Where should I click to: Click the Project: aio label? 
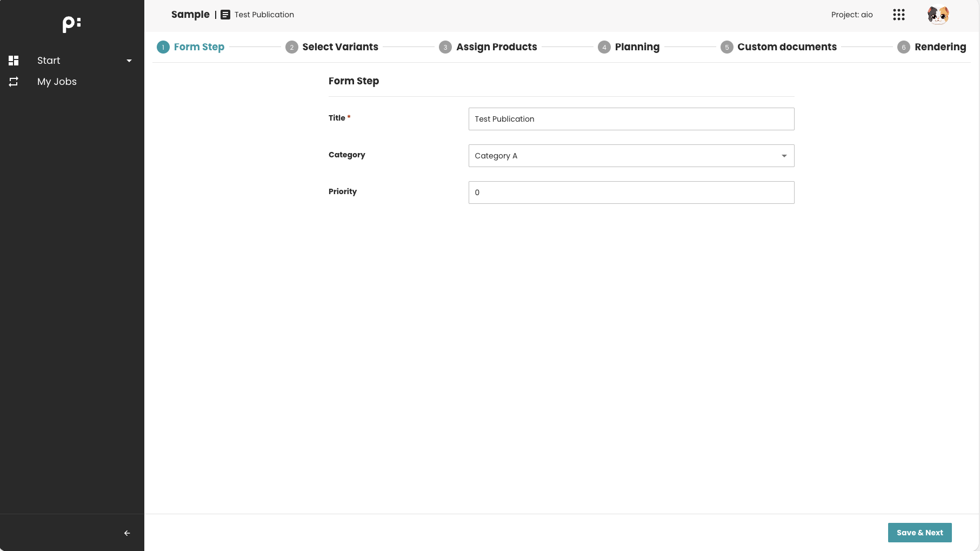tap(851, 15)
